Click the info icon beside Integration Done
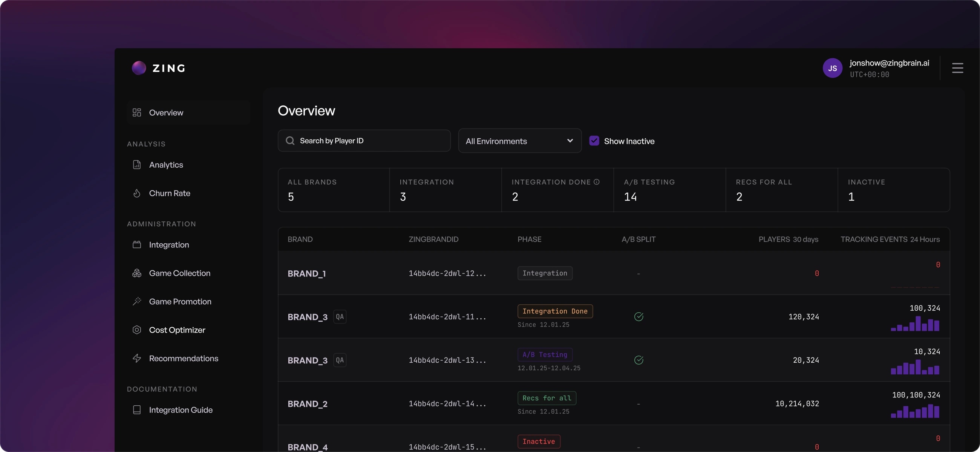 tap(597, 182)
